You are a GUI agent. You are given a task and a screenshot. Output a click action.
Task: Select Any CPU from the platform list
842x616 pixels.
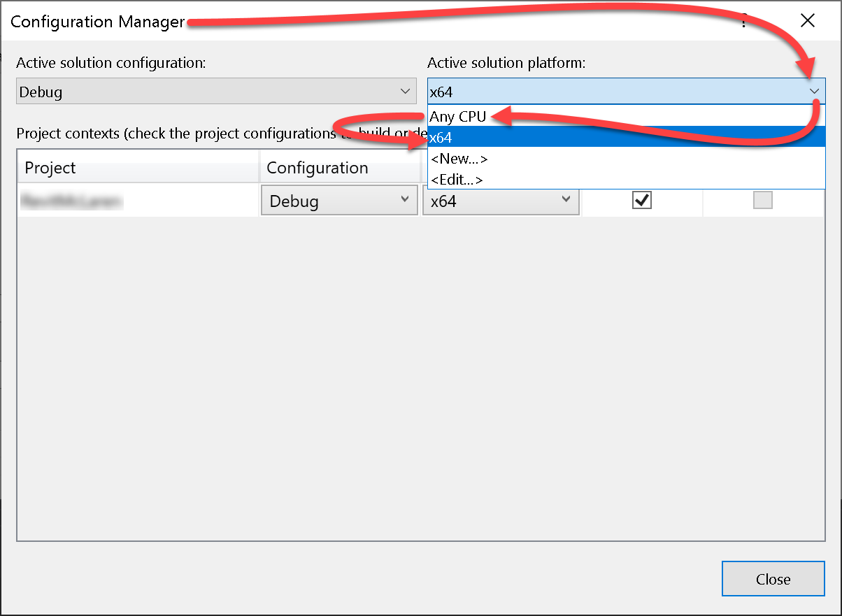[458, 116]
